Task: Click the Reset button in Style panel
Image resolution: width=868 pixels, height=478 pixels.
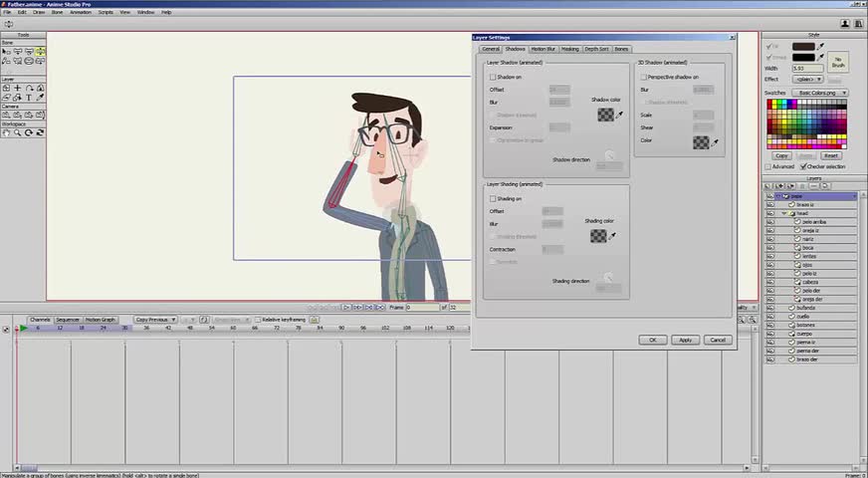Action: point(831,155)
